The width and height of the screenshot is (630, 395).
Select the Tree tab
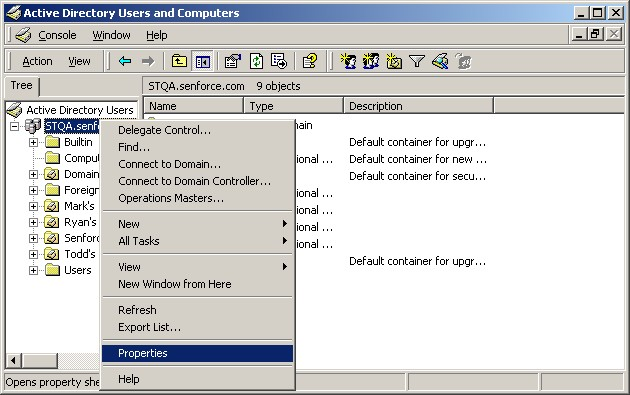coord(22,86)
